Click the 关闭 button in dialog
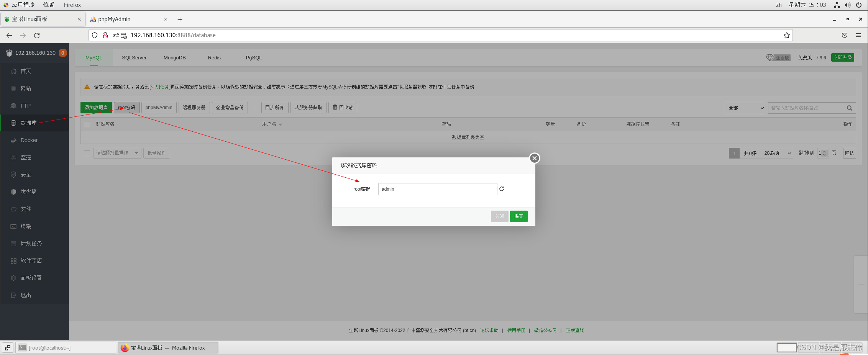 coord(500,216)
